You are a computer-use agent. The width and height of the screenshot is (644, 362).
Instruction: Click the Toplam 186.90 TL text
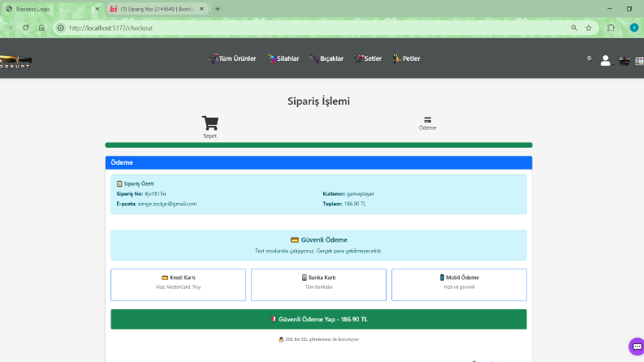[x=344, y=204]
